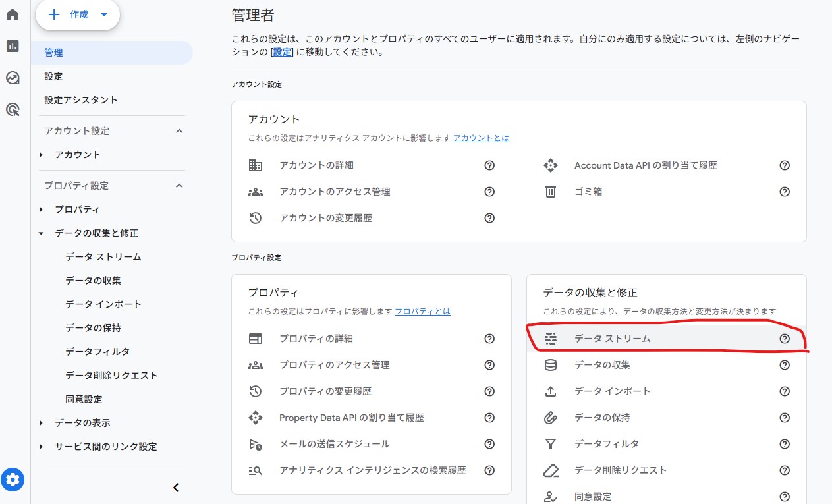Select 管理 in the sidebar menu
The image size is (832, 504).
[x=54, y=53]
